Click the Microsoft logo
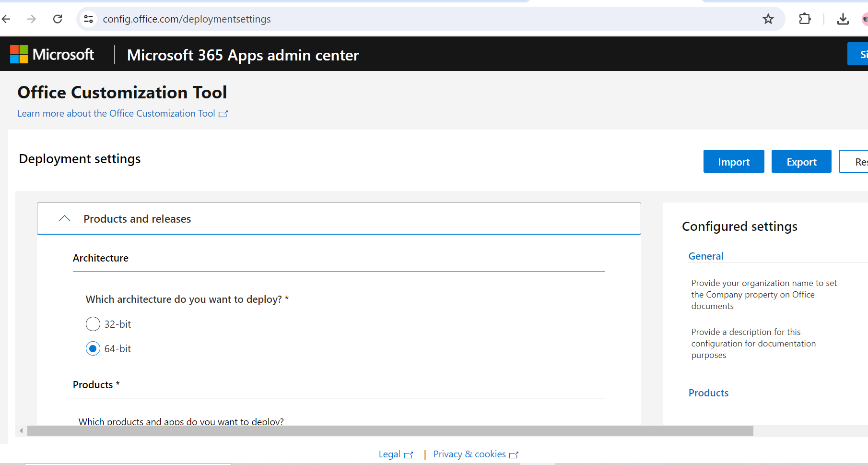 pyautogui.click(x=52, y=55)
